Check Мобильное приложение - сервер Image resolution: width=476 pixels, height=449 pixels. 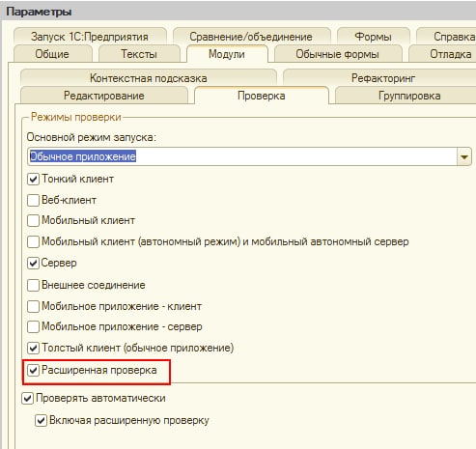coord(33,326)
